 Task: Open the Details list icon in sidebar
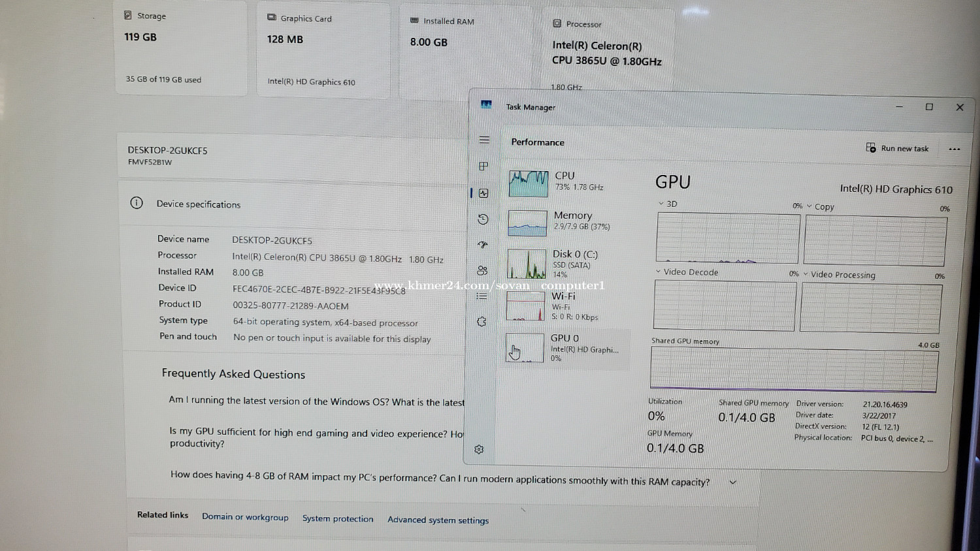(x=482, y=296)
